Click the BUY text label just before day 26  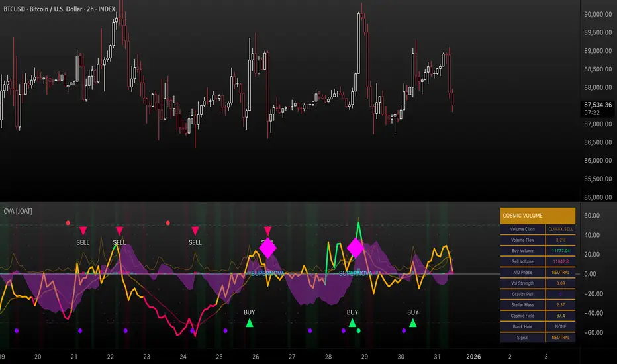point(249,312)
